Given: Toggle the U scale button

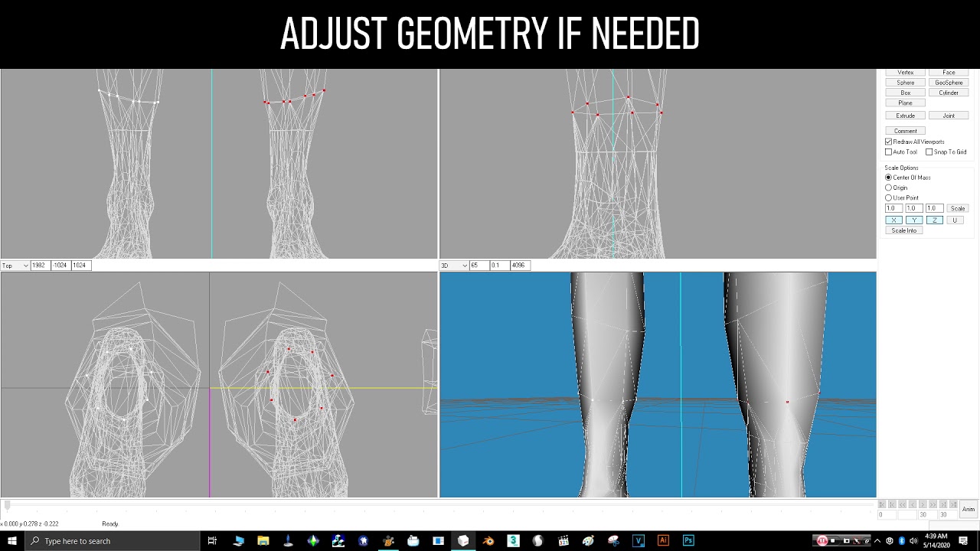Looking at the screenshot, I should tap(954, 220).
